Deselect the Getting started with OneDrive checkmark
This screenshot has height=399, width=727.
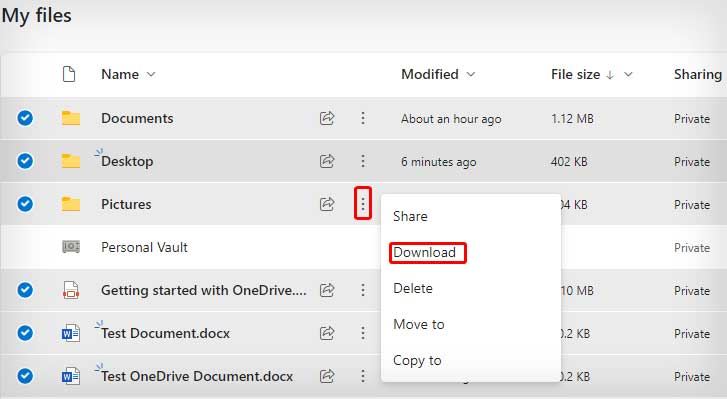point(25,290)
